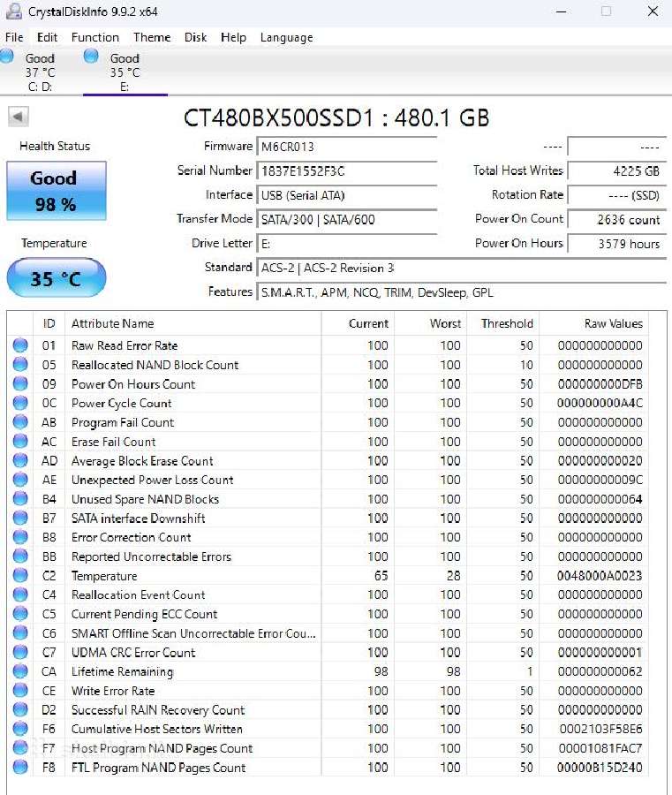
Task: Click the Attribute Name column header
Action: (193, 323)
